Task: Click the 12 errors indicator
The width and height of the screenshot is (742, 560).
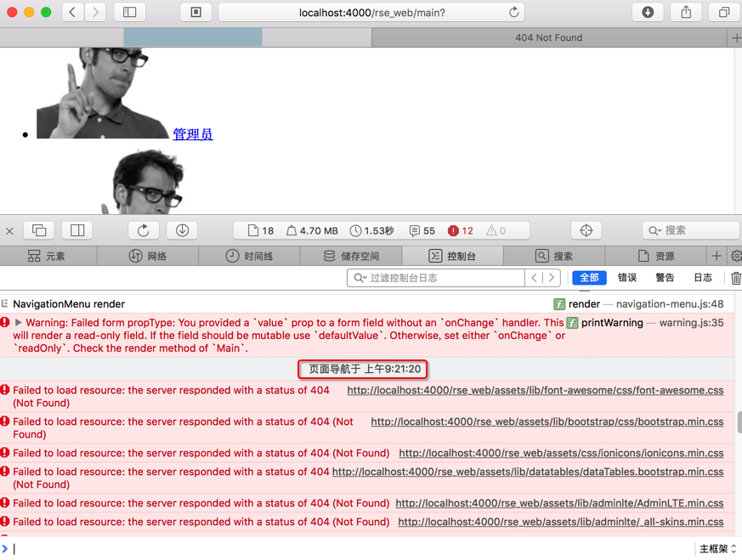Action: [461, 230]
